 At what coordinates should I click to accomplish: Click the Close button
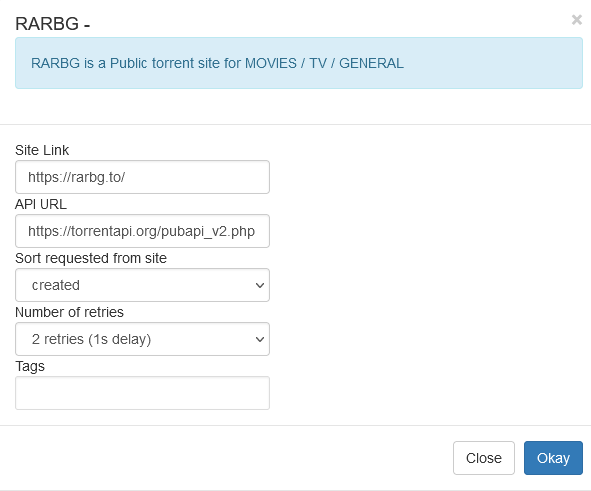point(484,458)
